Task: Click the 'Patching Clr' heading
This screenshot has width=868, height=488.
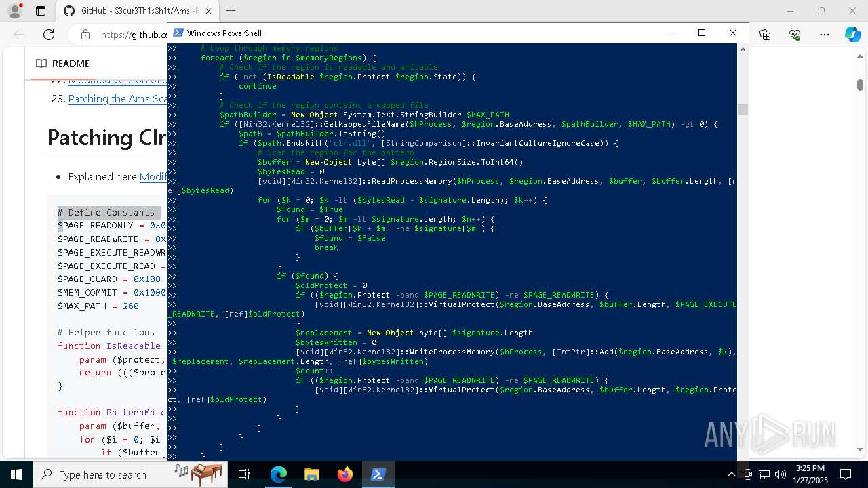Action: [107, 138]
